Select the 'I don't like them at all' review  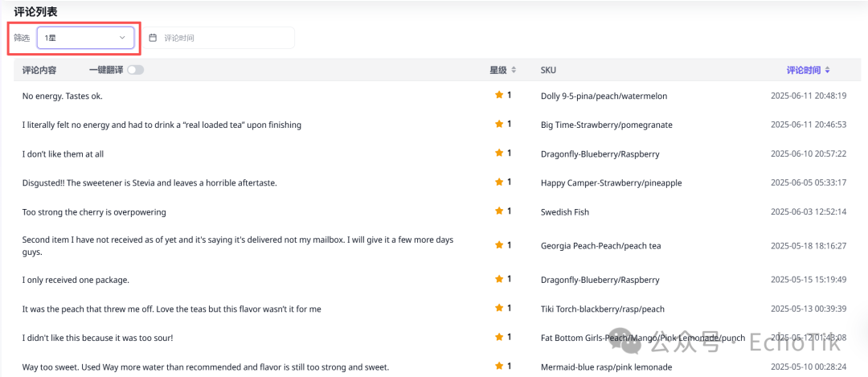pyautogui.click(x=63, y=154)
